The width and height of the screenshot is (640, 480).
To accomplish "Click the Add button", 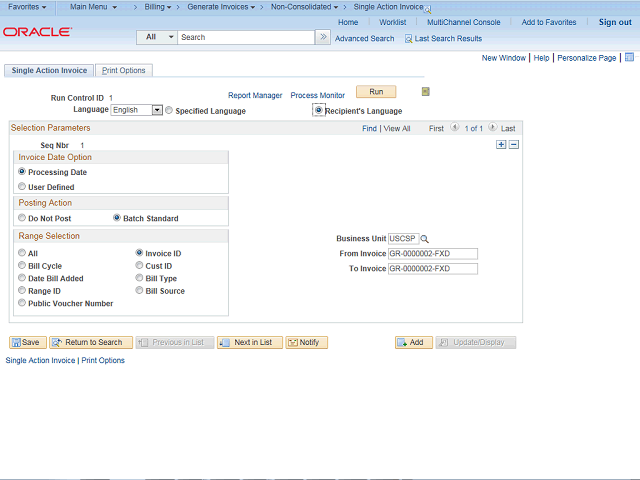I will [413, 342].
